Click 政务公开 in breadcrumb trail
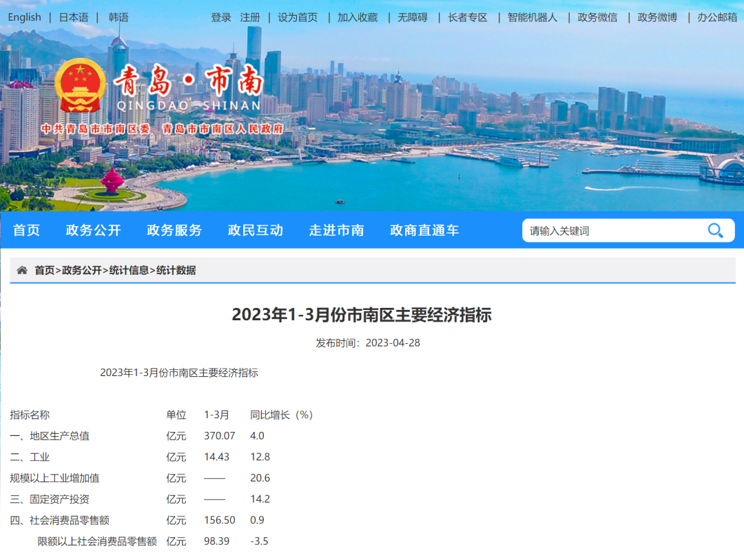The image size is (744, 560). (81, 270)
